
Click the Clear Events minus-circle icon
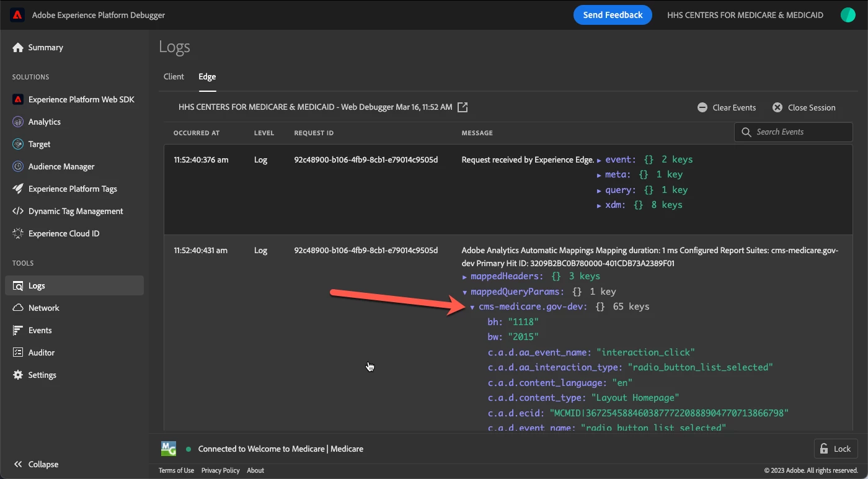click(702, 107)
